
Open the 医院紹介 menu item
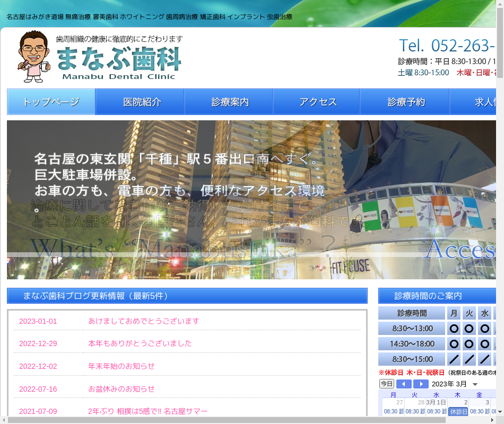coord(142,102)
